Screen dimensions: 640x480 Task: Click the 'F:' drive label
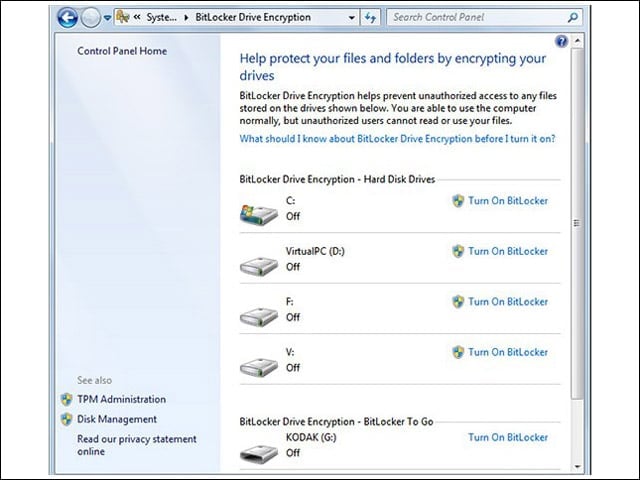(289, 302)
